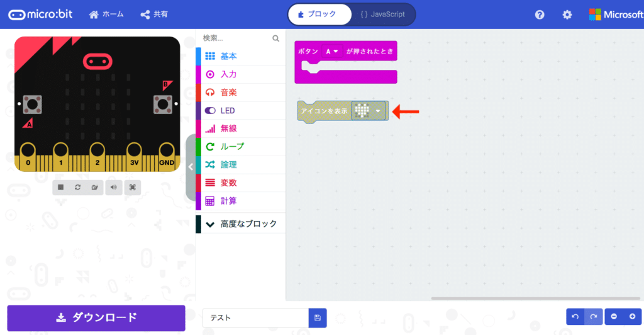Screen dimensions: 644x335
Task: Redo the last undone action
Action: tap(594, 317)
